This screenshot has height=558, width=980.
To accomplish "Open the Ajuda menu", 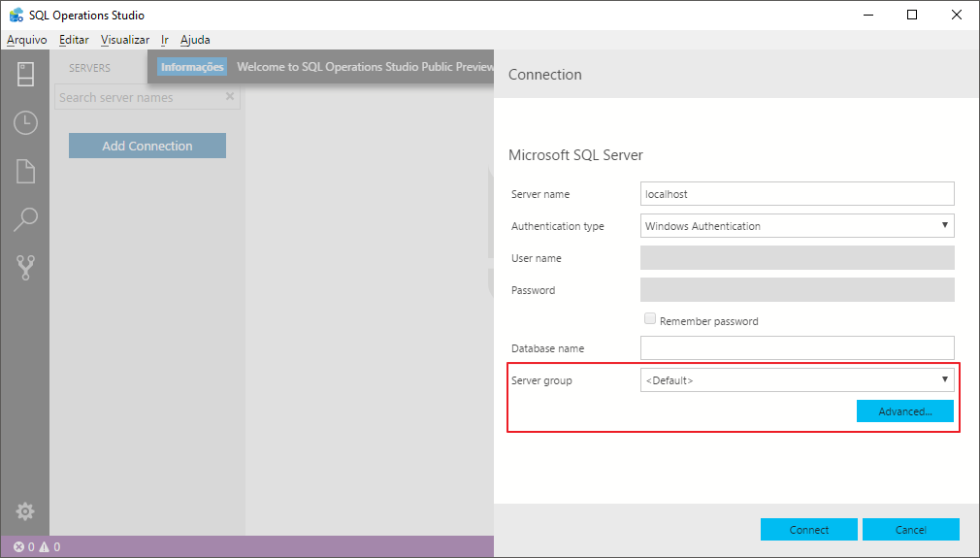I will pyautogui.click(x=195, y=40).
